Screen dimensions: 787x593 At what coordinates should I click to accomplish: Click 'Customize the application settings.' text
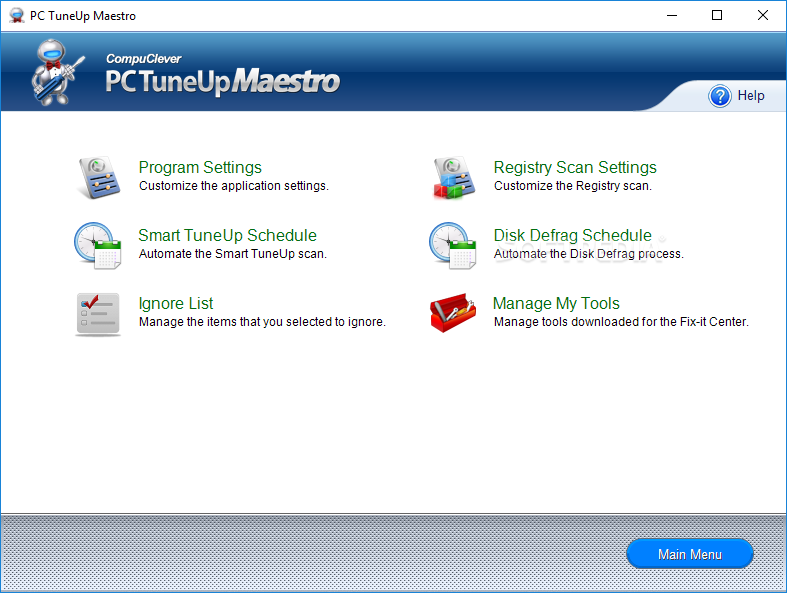tap(234, 186)
